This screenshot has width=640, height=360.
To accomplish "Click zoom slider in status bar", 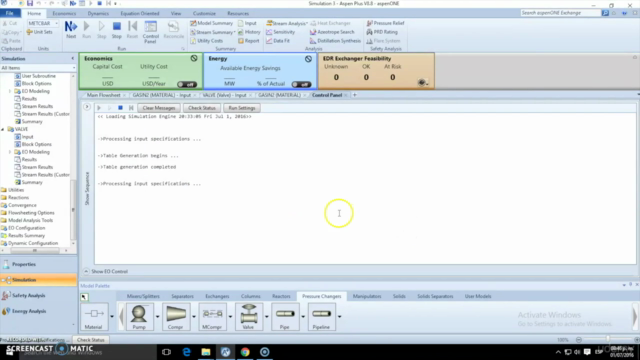I will coord(608,340).
